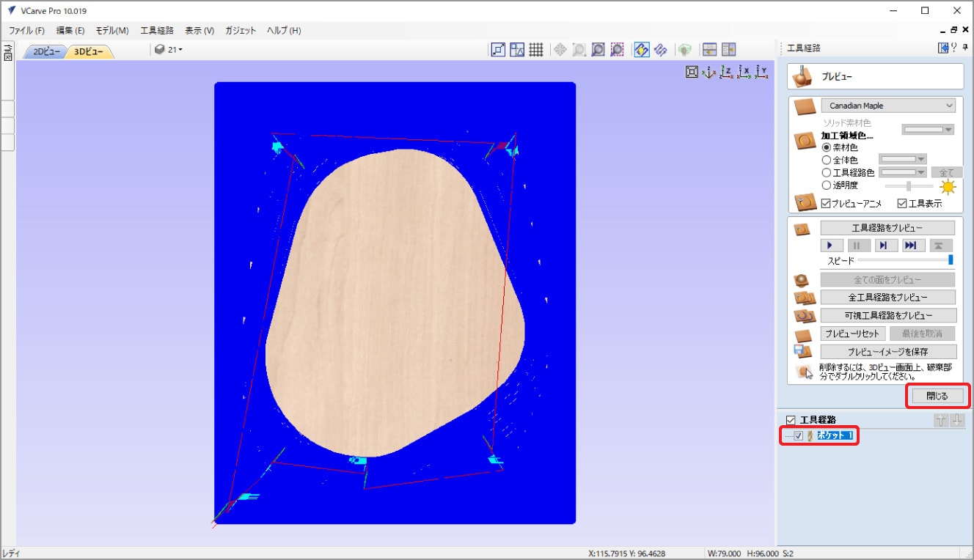Viewport: 974px width, 560px height.
Task: Click the zoom to fit icon in 3D view
Action: pyautogui.click(x=692, y=72)
